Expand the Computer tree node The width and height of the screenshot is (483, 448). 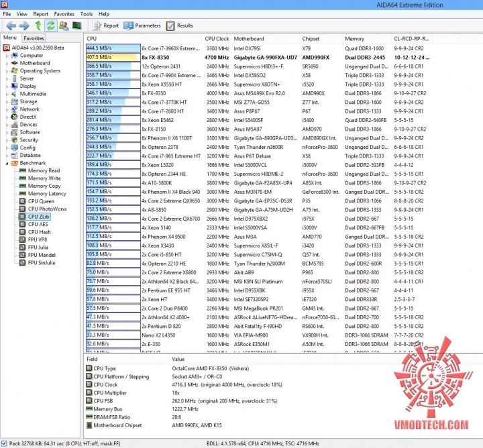coord(7,56)
